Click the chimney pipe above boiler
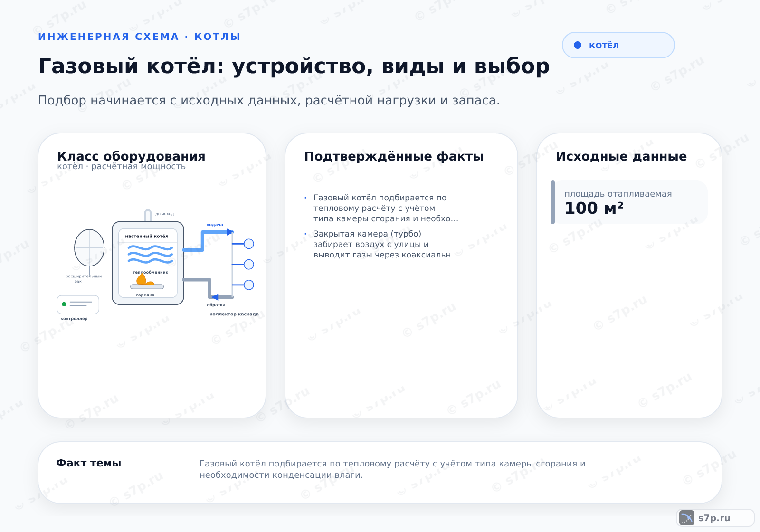760x532 pixels. coord(148,216)
